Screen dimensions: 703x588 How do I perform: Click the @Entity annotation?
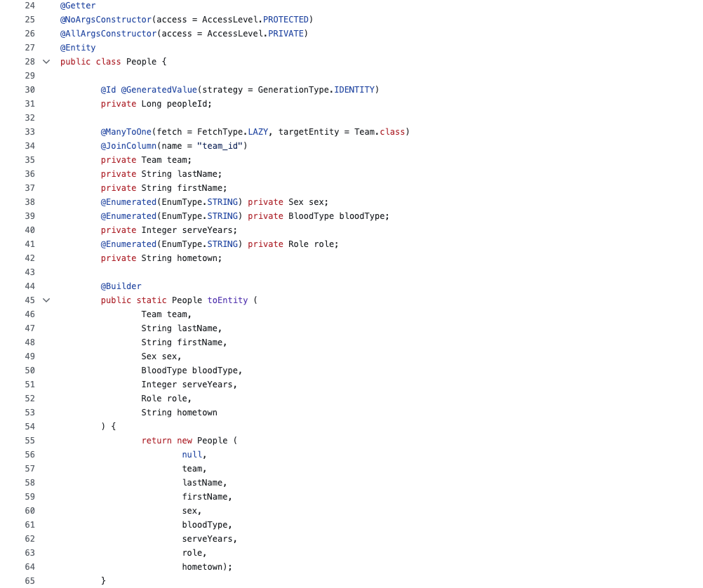(x=78, y=48)
